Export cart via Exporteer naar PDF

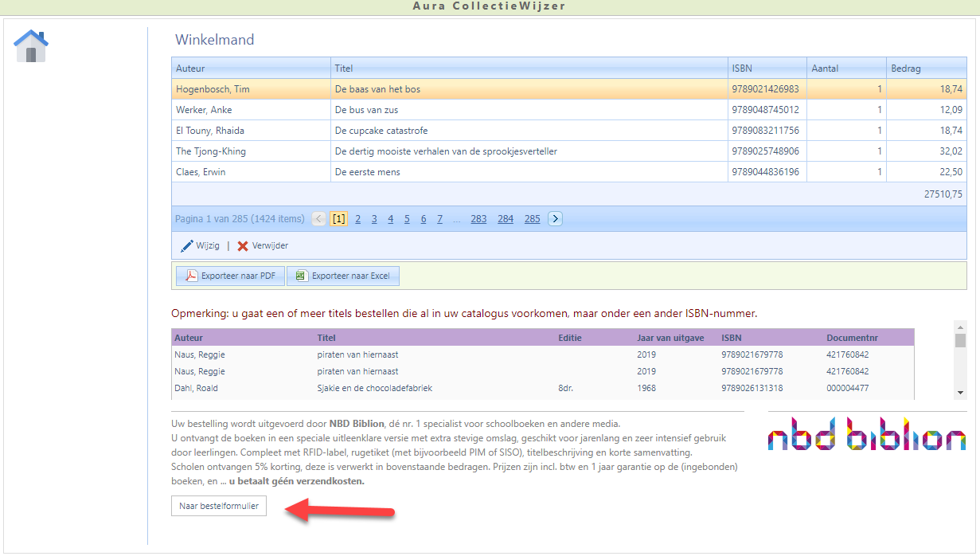(x=230, y=276)
